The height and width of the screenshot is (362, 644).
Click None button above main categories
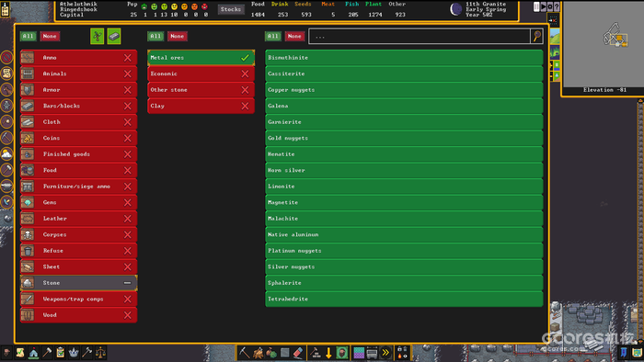click(50, 36)
